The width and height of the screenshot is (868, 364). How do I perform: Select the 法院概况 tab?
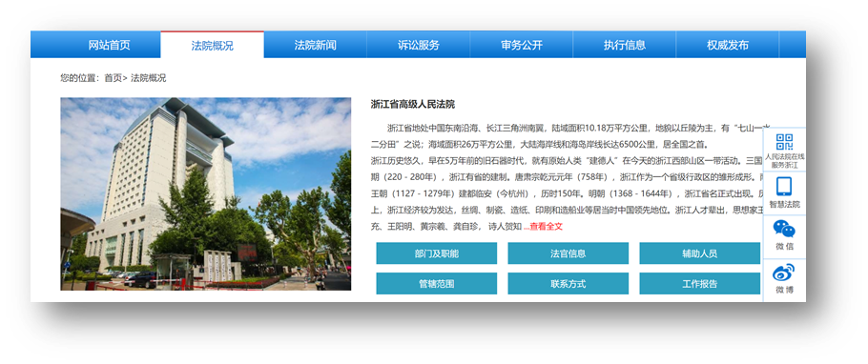212,46
